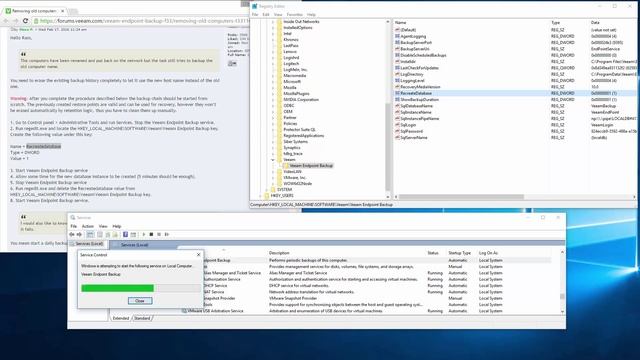This screenshot has width=640, height=360.
Task: Toggle console tree icon in Services toolbar
Action: point(90,235)
